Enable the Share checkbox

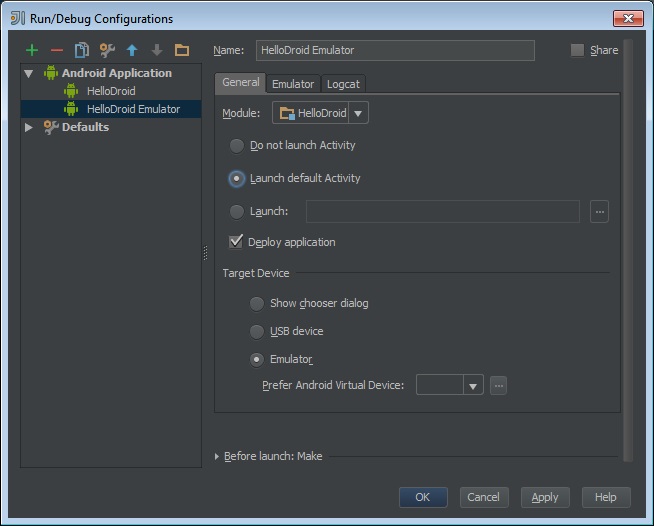point(577,50)
